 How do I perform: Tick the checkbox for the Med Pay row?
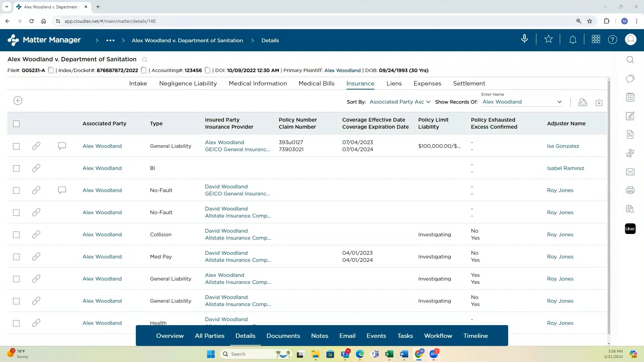(16, 257)
